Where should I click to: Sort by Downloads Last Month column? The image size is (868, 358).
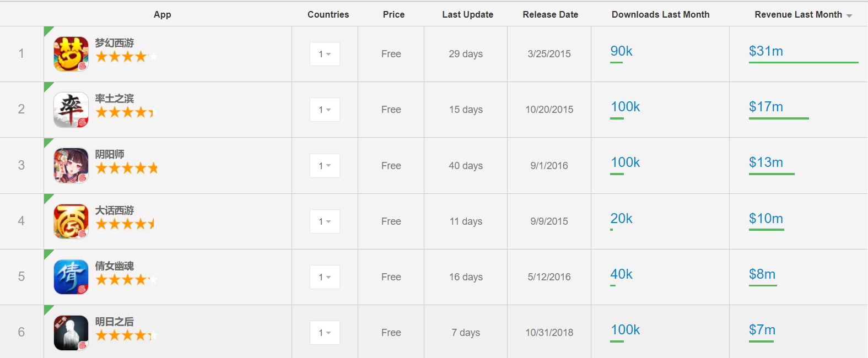660,15
